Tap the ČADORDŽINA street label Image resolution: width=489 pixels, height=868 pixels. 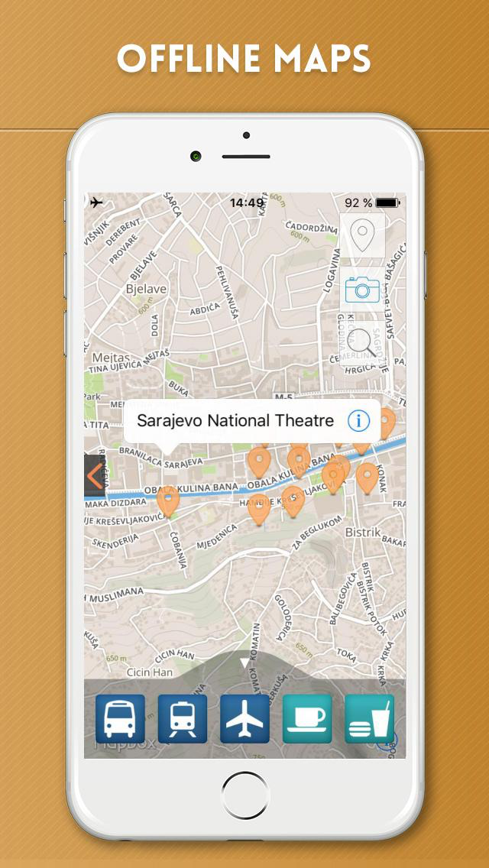[312, 227]
